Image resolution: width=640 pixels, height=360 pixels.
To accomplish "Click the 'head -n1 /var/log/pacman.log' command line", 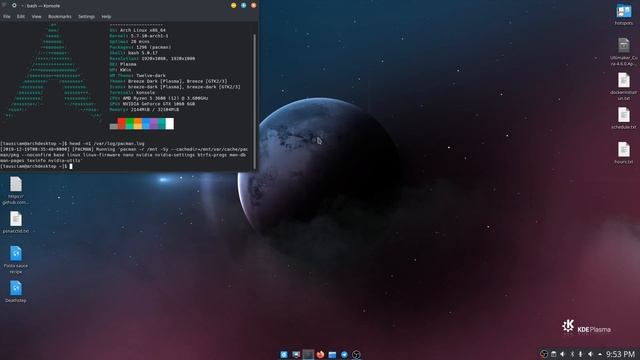I will (x=72, y=144).
